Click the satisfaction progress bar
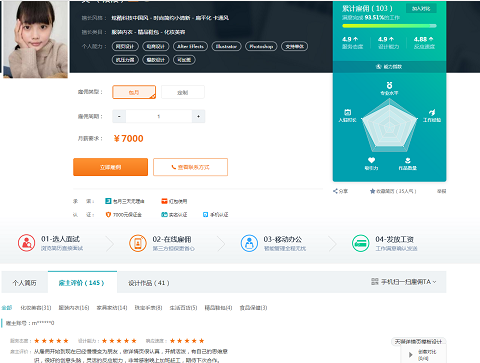Screen dimensions: 480x363 coord(389,26)
